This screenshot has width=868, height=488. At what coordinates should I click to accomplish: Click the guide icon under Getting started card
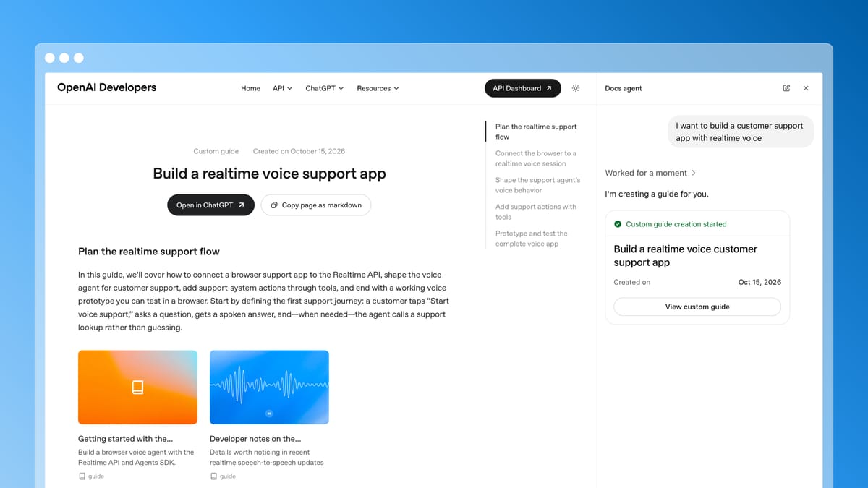(82, 476)
